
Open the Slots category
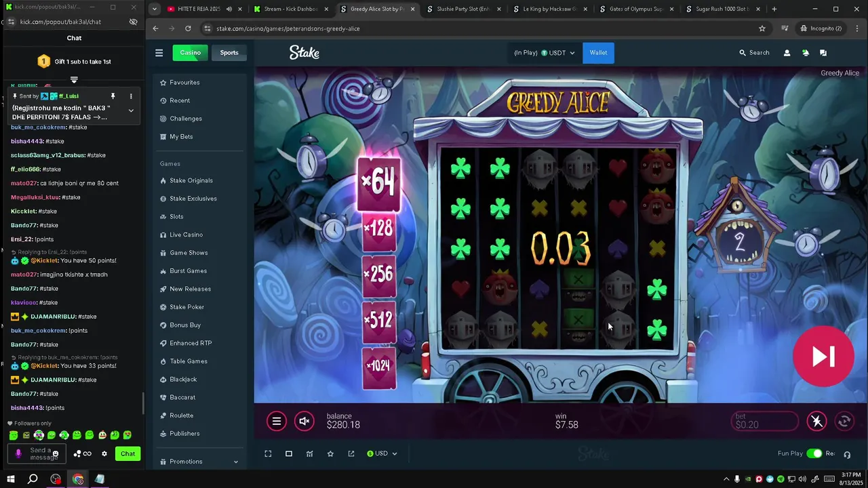172,216
